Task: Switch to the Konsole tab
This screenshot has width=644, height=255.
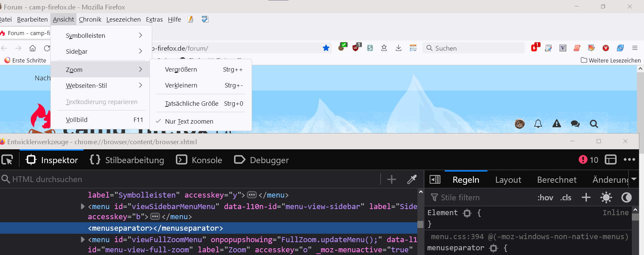Action: (199, 160)
